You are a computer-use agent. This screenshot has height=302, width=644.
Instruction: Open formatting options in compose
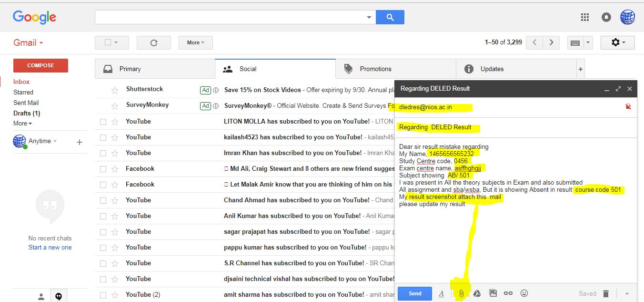pyautogui.click(x=441, y=293)
